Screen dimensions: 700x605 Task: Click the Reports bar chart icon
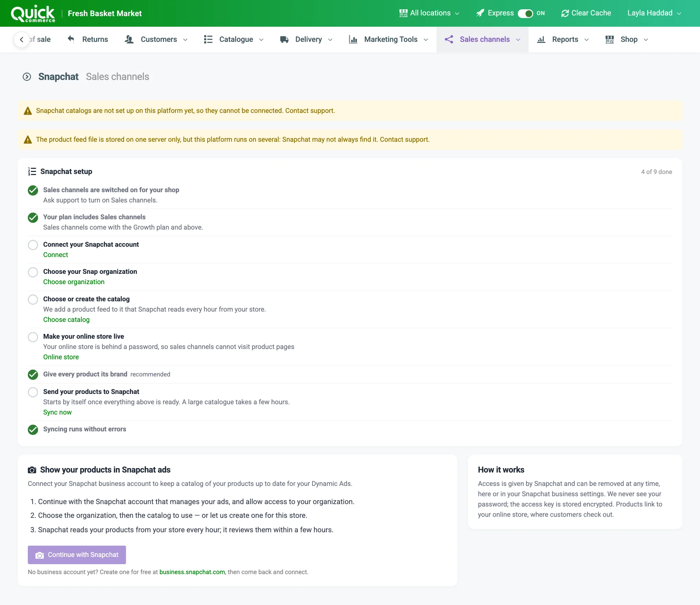[x=541, y=39]
